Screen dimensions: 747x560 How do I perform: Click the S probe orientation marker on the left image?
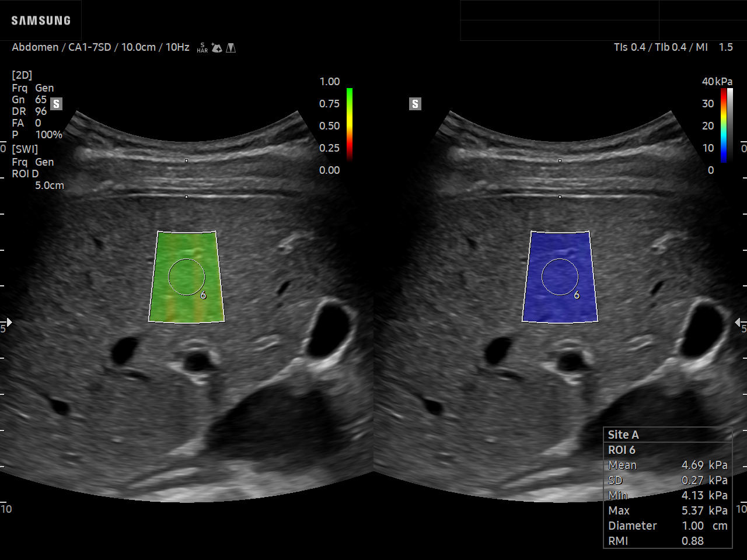click(56, 104)
